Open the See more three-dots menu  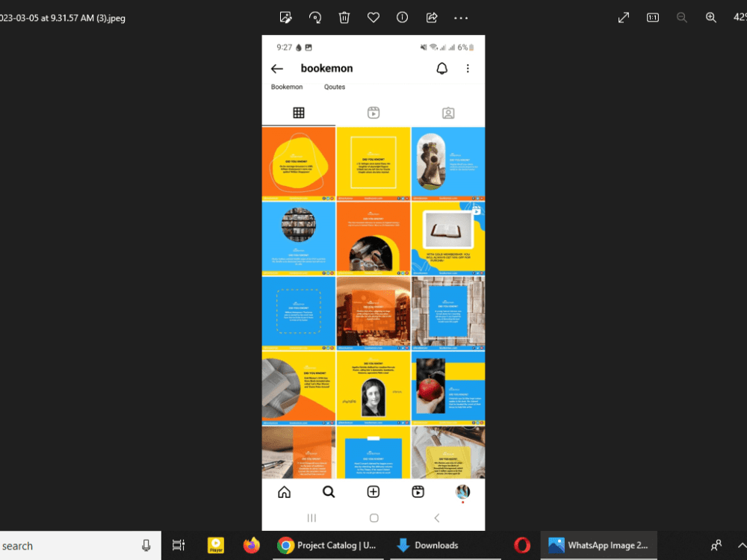461,18
